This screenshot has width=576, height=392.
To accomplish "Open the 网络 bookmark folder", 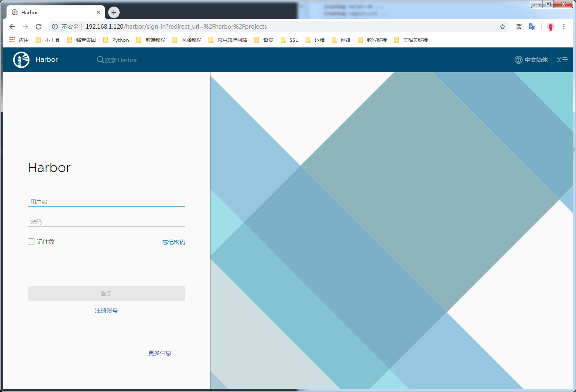I will (341, 40).
